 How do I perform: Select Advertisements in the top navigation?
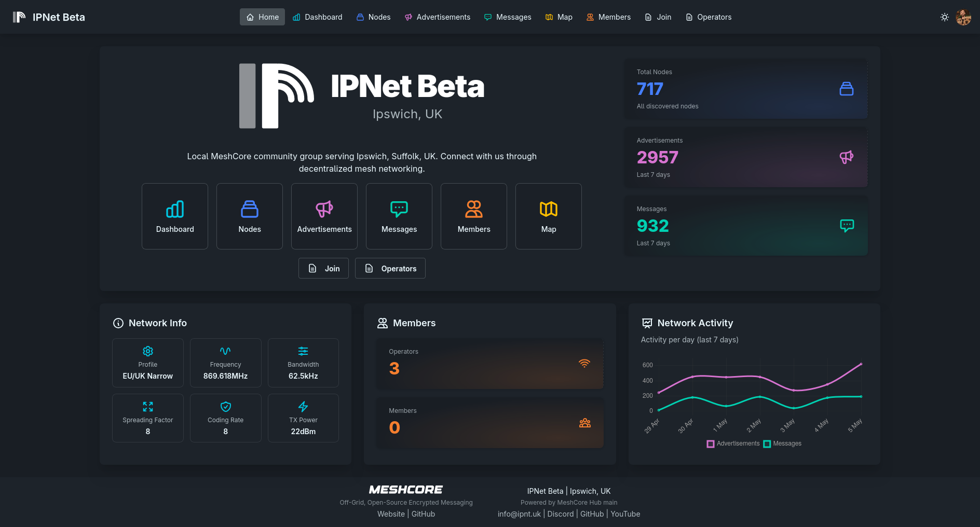(438, 17)
